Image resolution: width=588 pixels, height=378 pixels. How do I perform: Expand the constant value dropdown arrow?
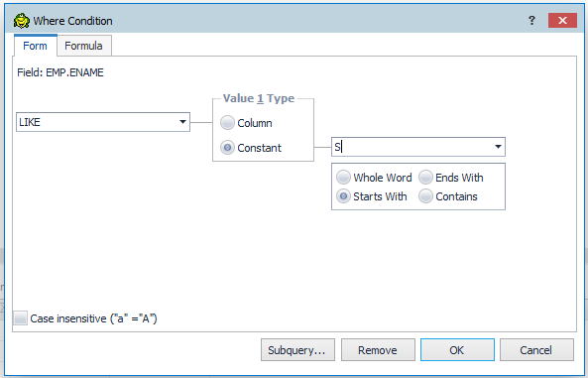(x=498, y=147)
